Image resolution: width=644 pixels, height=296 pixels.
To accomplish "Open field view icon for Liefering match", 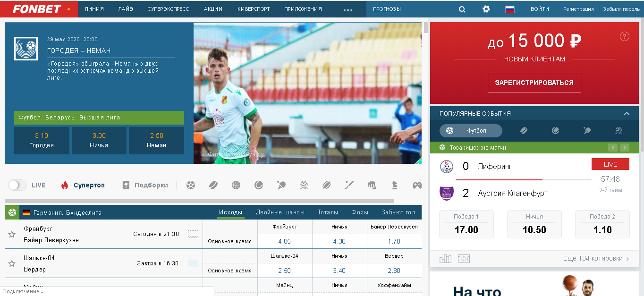I will 464,259.
